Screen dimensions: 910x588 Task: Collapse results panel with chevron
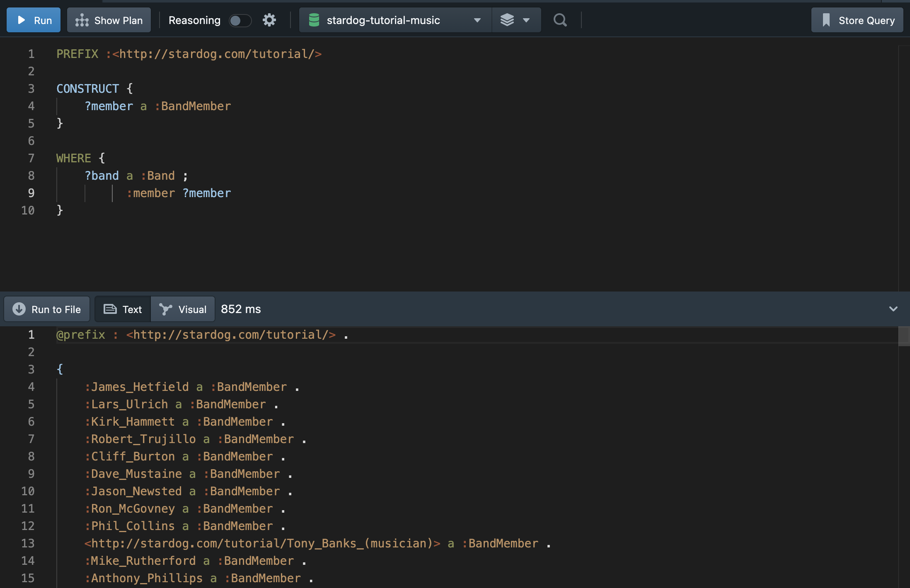893,309
